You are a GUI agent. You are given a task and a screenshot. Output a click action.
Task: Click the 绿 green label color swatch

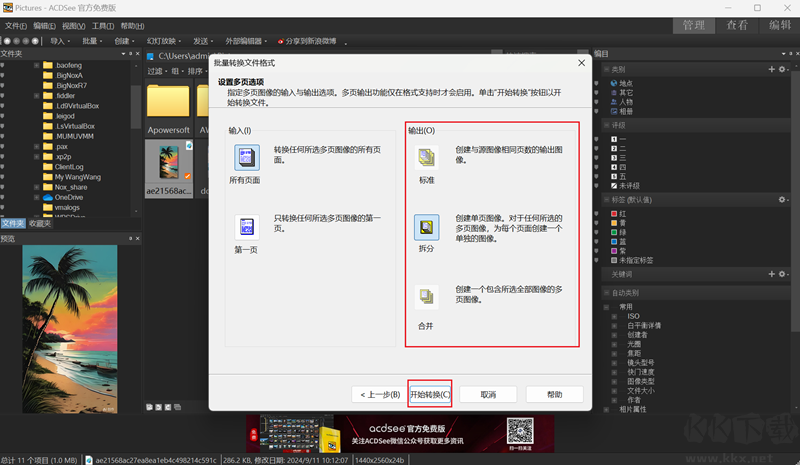[612, 232]
